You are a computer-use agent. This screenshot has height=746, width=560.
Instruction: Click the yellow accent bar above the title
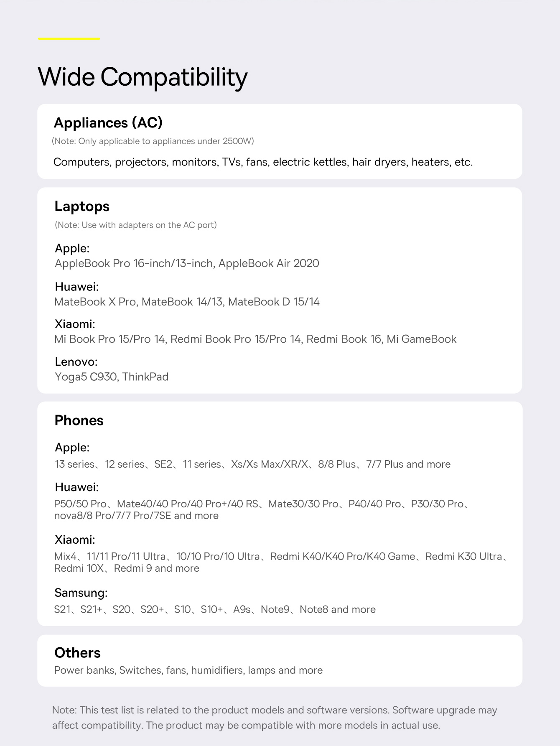(69, 38)
